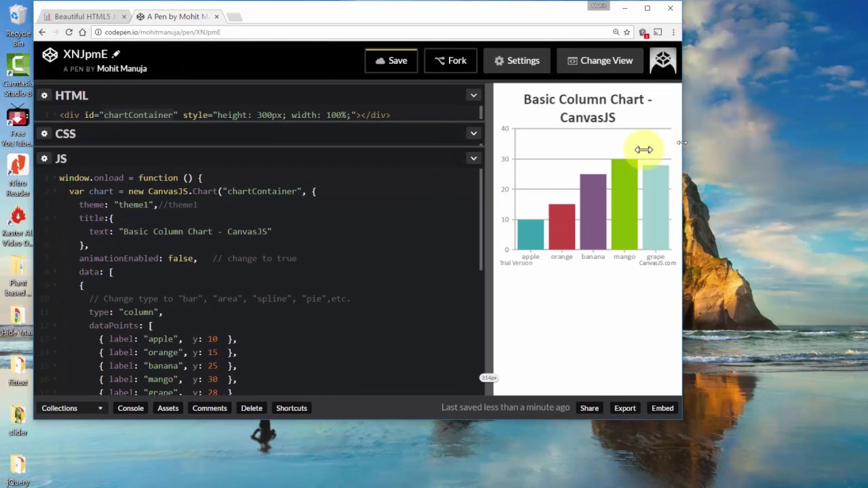Open HTML editor settings gear

[44, 96]
